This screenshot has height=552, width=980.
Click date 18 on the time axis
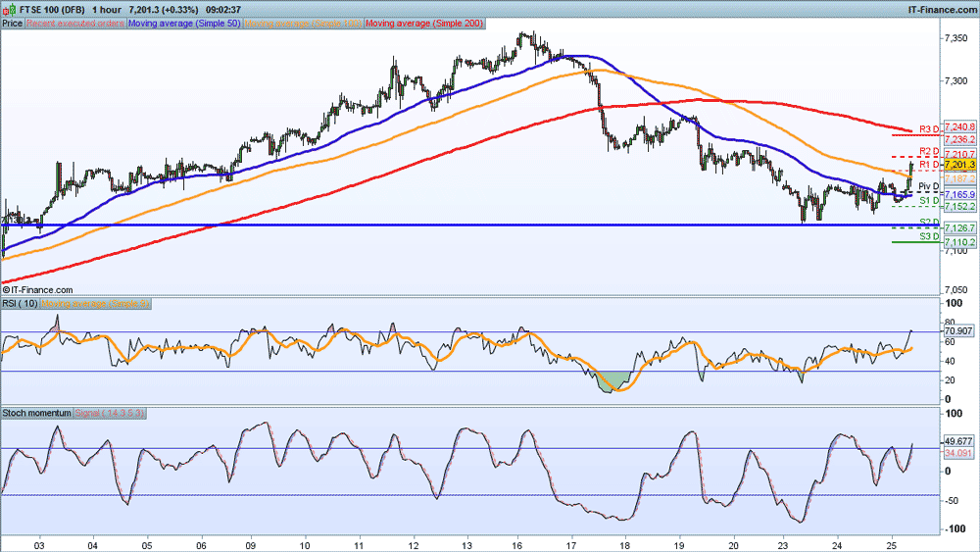coord(624,544)
